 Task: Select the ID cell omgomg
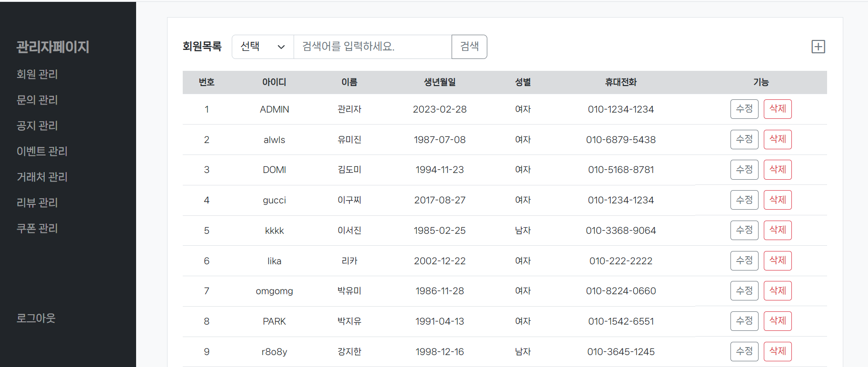[274, 291]
